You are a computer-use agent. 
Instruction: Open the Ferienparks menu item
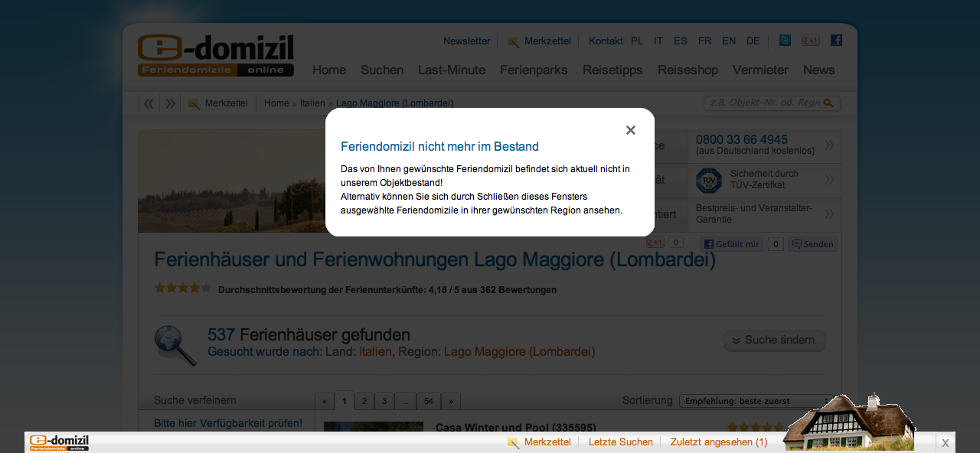pyautogui.click(x=534, y=70)
